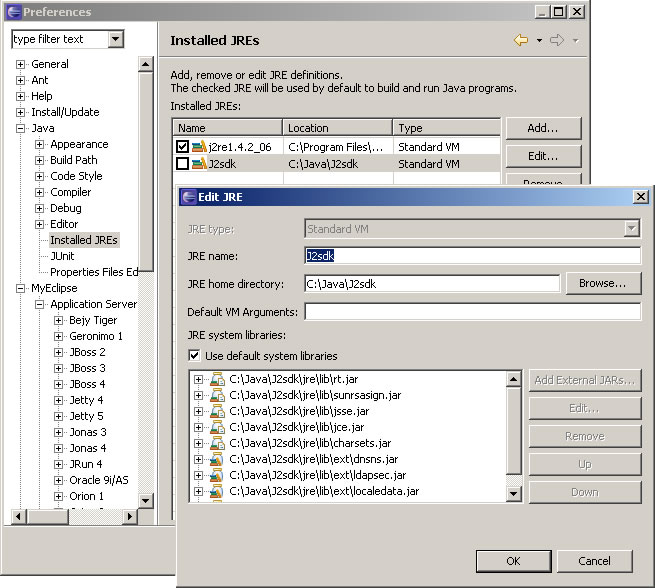Expand the Jonas 3 server node
Image resolution: width=655 pixels, height=588 pixels.
click(x=58, y=432)
